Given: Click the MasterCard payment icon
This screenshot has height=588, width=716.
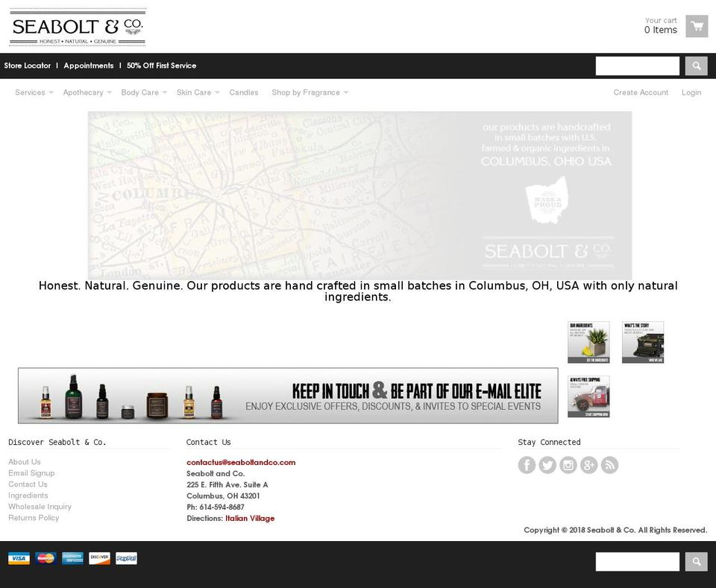Looking at the screenshot, I should 45,558.
